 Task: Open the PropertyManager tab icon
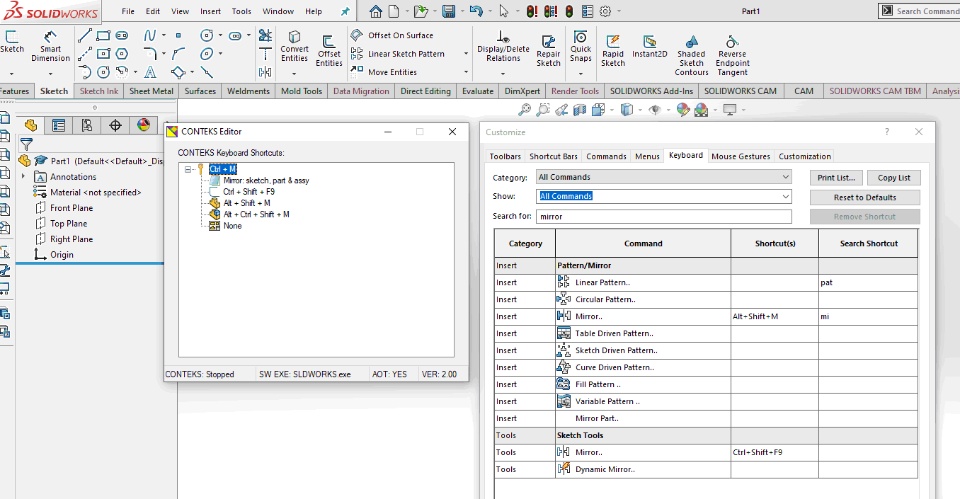click(x=59, y=126)
